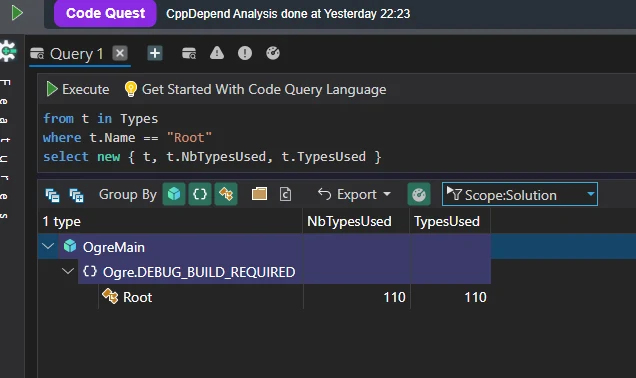Click the gauge icon in tab bar
The height and width of the screenshot is (378, 636).
point(273,53)
